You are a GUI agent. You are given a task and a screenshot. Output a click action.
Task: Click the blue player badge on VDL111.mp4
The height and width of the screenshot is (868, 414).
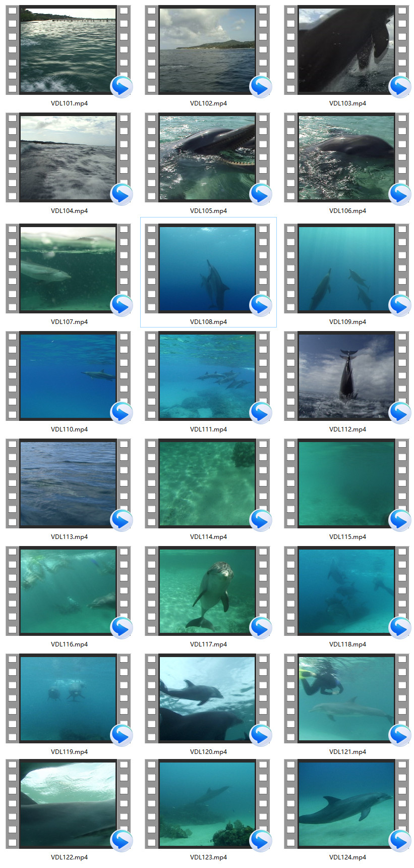261,413
